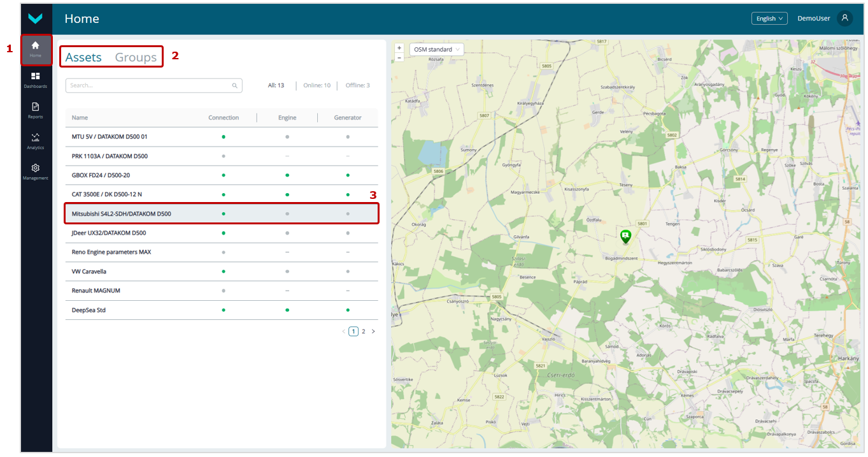Go to Analytics in the sidebar
Image resolution: width=868 pixels, height=457 pixels.
pyautogui.click(x=36, y=140)
